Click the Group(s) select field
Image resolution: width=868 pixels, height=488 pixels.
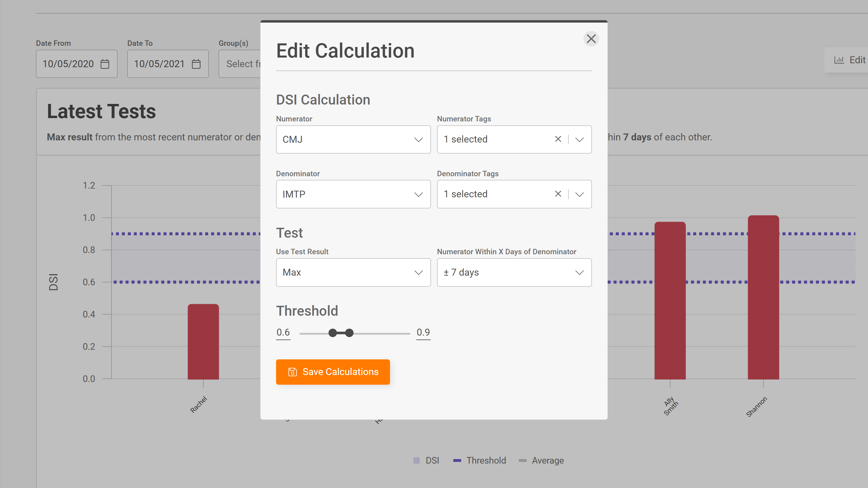(x=240, y=64)
